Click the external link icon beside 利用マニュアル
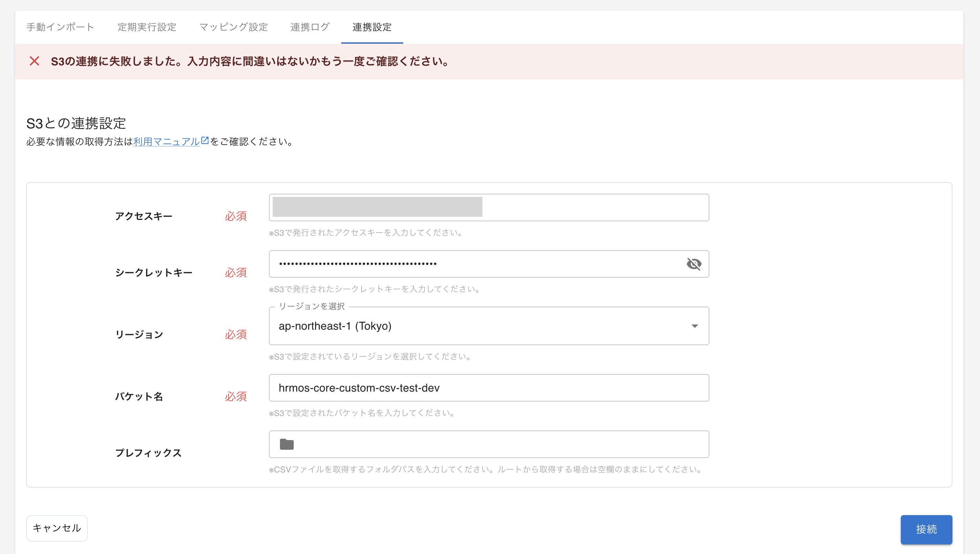The image size is (980, 554). pyautogui.click(x=205, y=140)
